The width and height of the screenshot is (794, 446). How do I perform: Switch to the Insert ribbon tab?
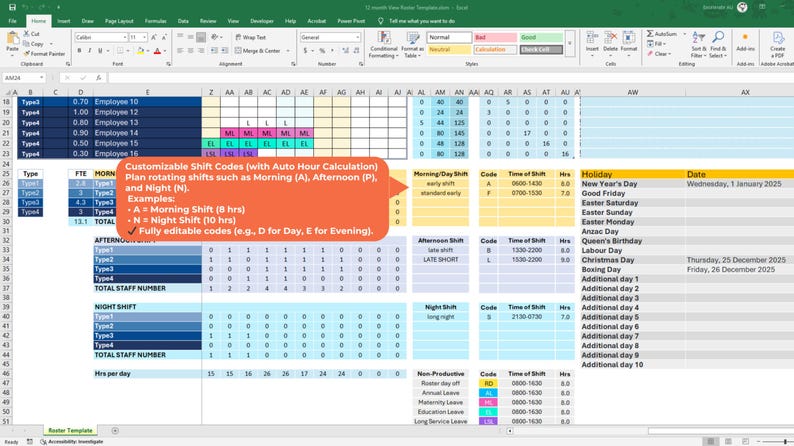[x=64, y=21]
